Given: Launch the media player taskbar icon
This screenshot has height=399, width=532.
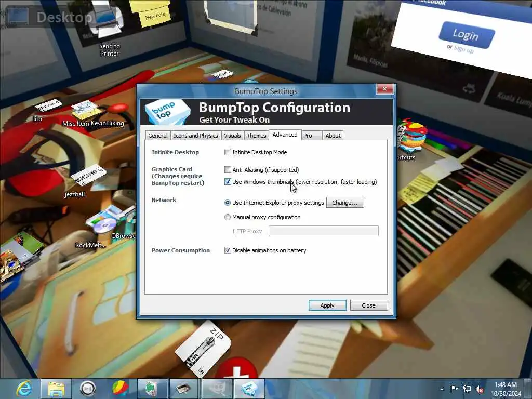Looking at the screenshot, I should coord(87,389).
